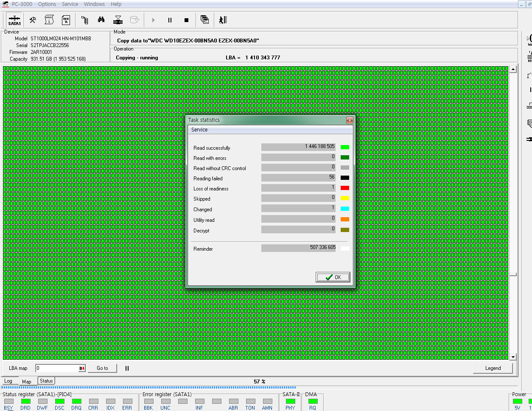Viewport: 532px width, 411px height.
Task: Switch to the Status tab
Action: click(46, 381)
